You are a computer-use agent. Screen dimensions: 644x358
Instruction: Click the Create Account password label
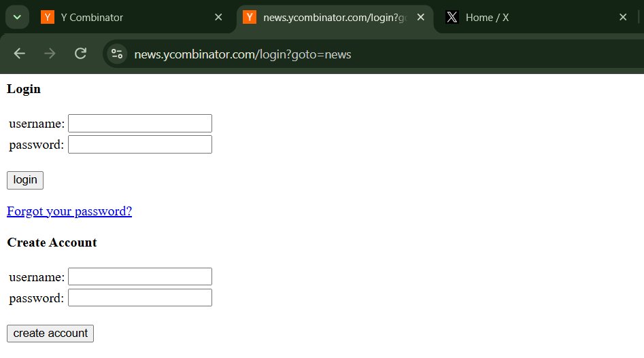tap(37, 298)
